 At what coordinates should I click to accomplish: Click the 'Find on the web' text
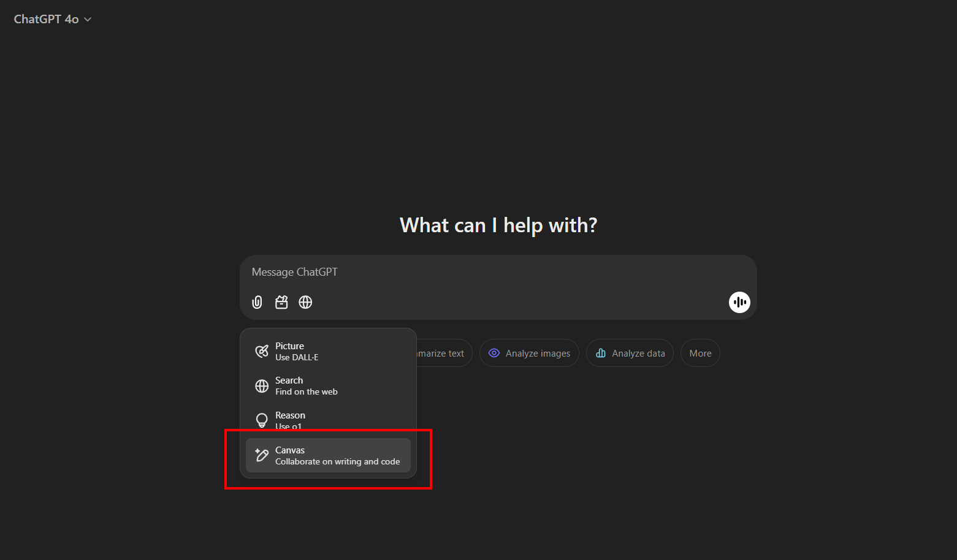307,392
